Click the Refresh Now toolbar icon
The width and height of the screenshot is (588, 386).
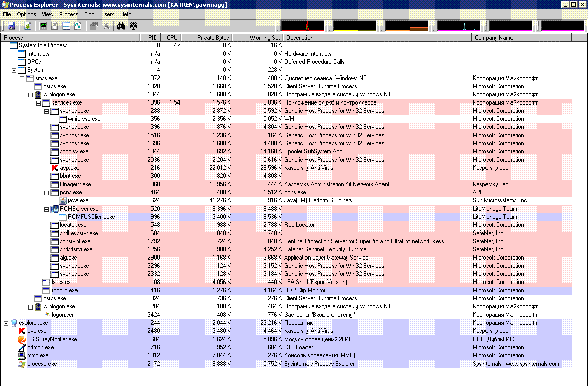click(28, 26)
